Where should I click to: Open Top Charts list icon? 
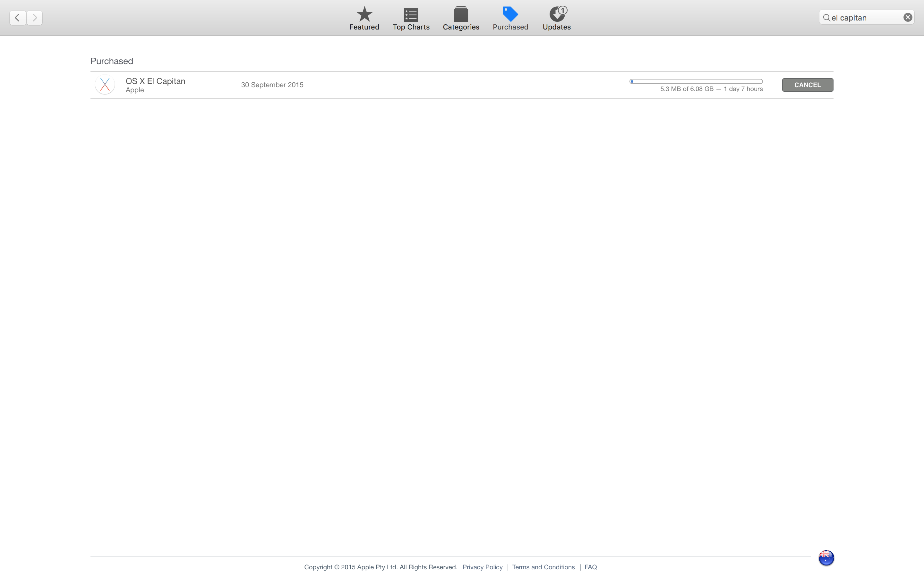411,14
